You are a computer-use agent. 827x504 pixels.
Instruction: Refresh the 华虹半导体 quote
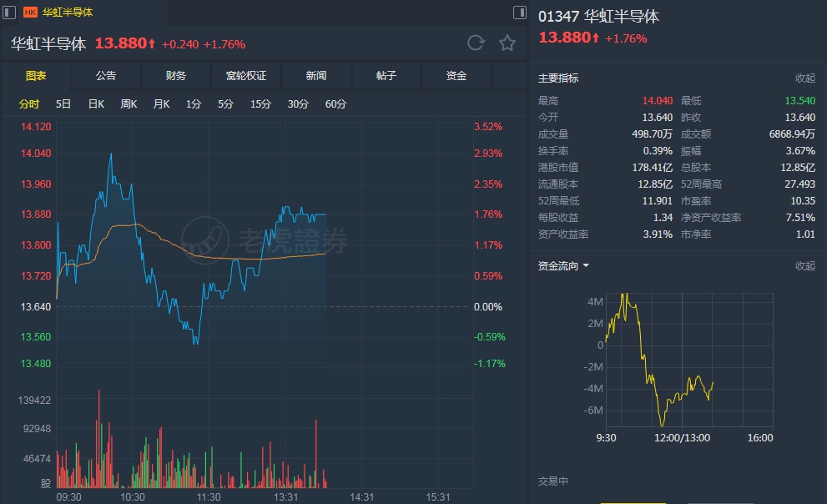point(476,43)
